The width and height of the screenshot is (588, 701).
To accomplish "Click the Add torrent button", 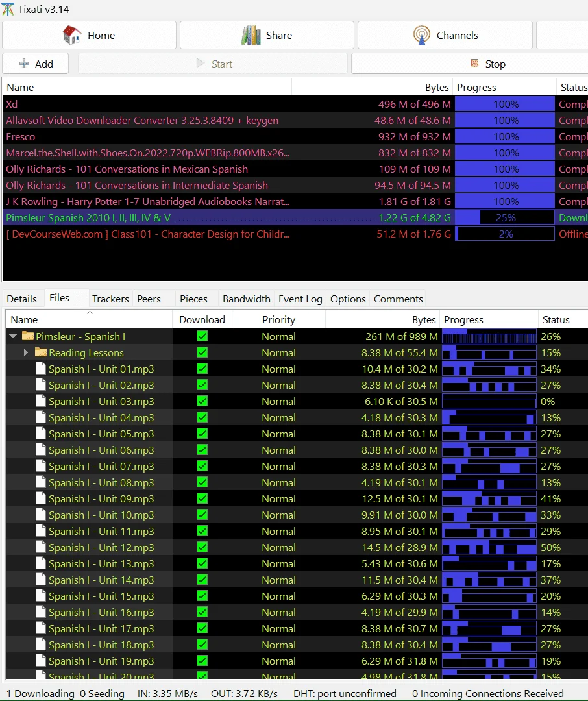I will pyautogui.click(x=36, y=64).
